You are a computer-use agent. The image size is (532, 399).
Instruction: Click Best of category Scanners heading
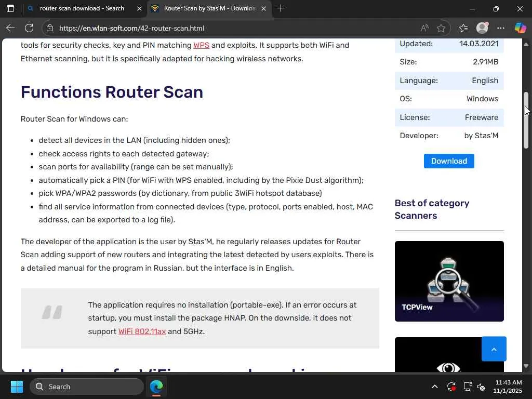[432, 209]
